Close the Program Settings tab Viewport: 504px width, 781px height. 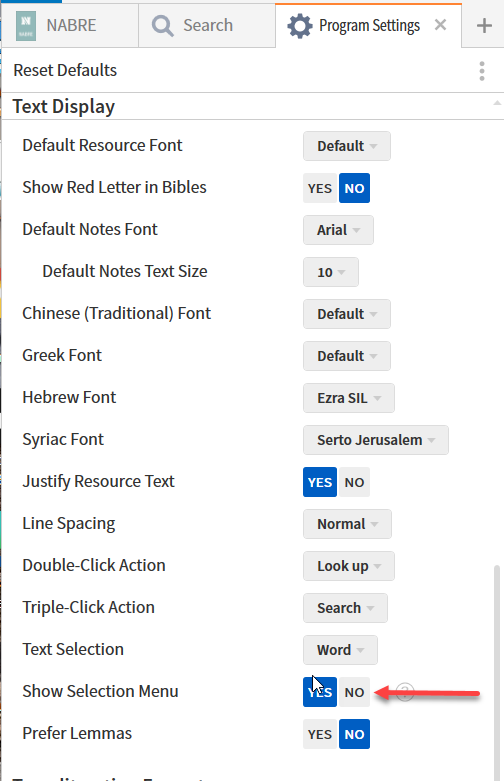[440, 25]
